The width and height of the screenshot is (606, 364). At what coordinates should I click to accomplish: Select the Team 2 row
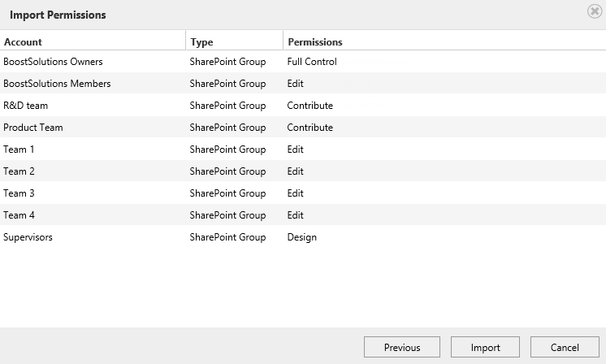coord(303,171)
